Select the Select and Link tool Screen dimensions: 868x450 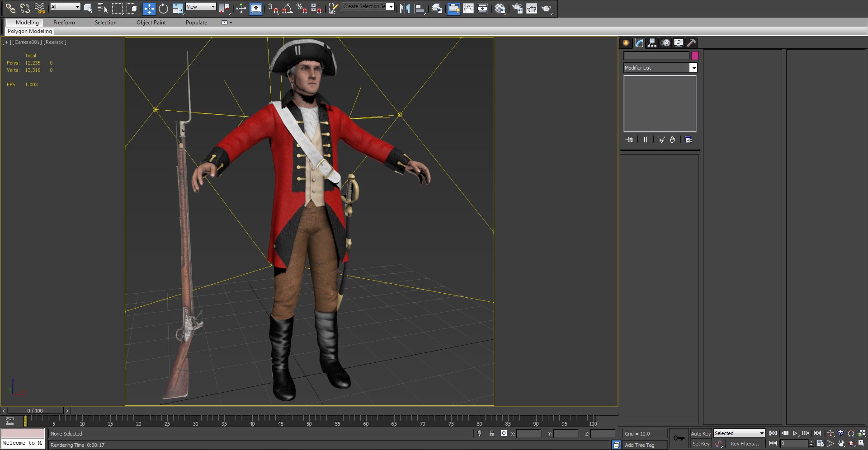(10, 8)
